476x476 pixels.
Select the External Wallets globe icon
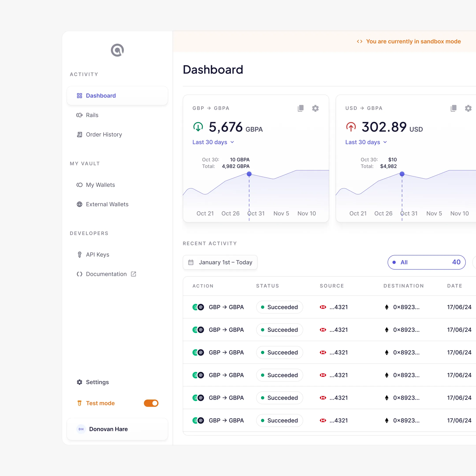[x=79, y=204]
